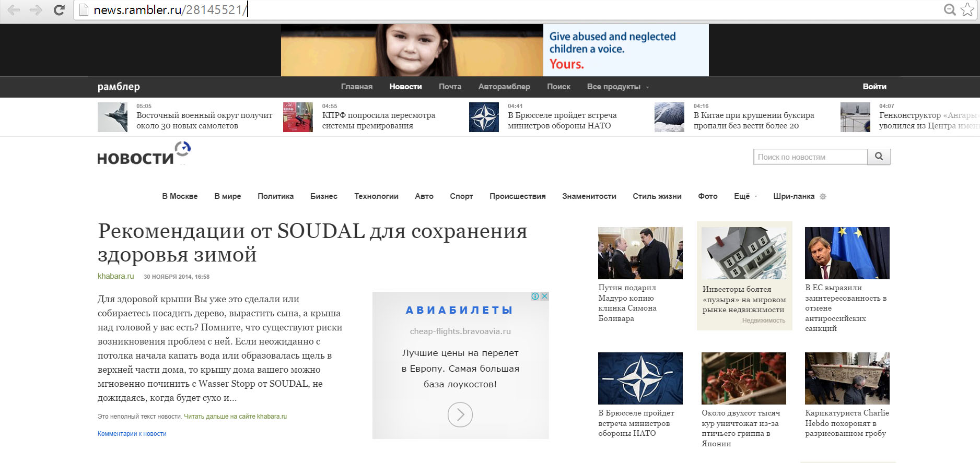The width and height of the screenshot is (980, 463).
Task: Click the NATO emblem thumbnail in ticker
Action: [484, 117]
